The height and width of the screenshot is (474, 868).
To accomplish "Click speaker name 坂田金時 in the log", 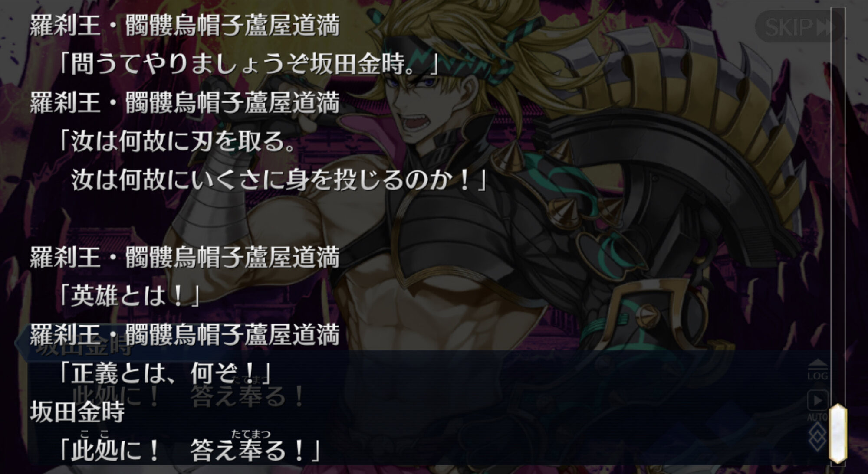I will point(77,412).
